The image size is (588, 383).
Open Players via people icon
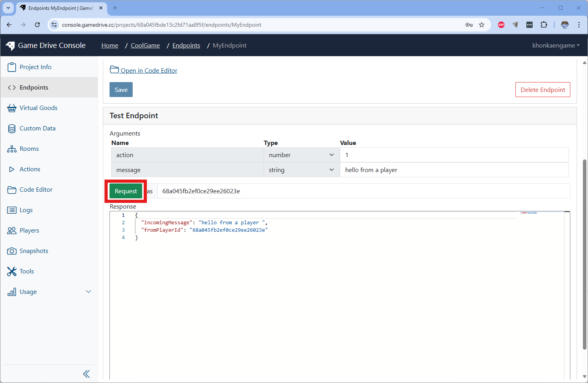pos(12,231)
